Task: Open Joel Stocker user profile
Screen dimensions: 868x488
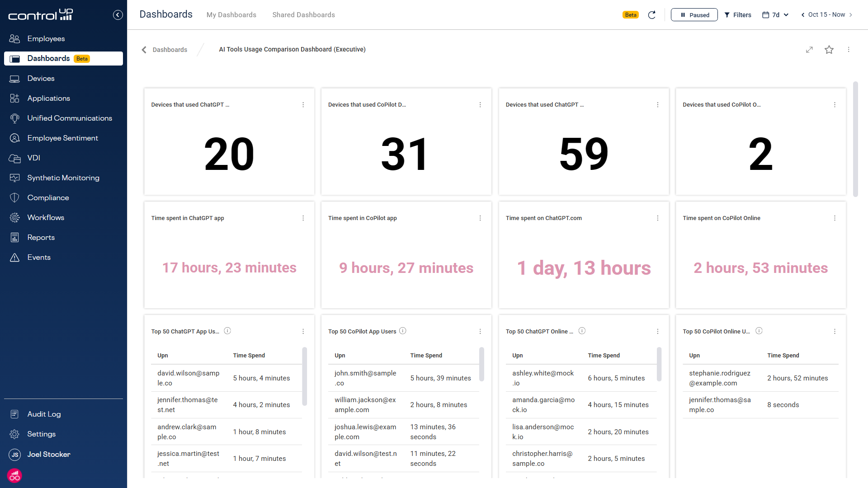Action: (63, 455)
